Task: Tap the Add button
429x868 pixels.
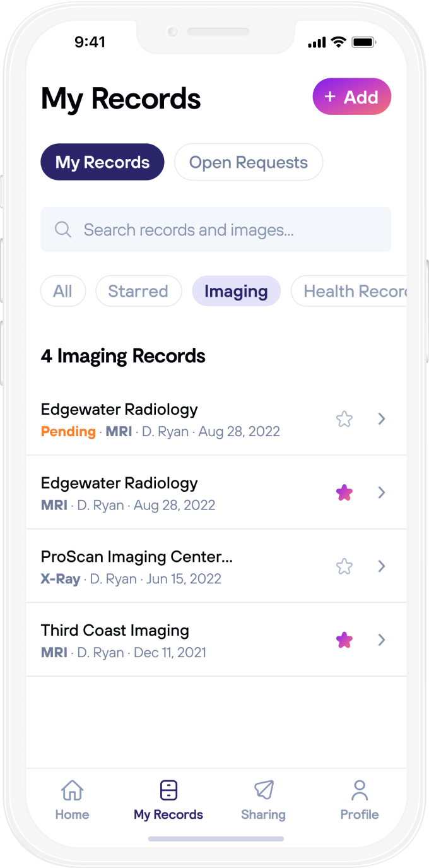Action: (x=351, y=97)
